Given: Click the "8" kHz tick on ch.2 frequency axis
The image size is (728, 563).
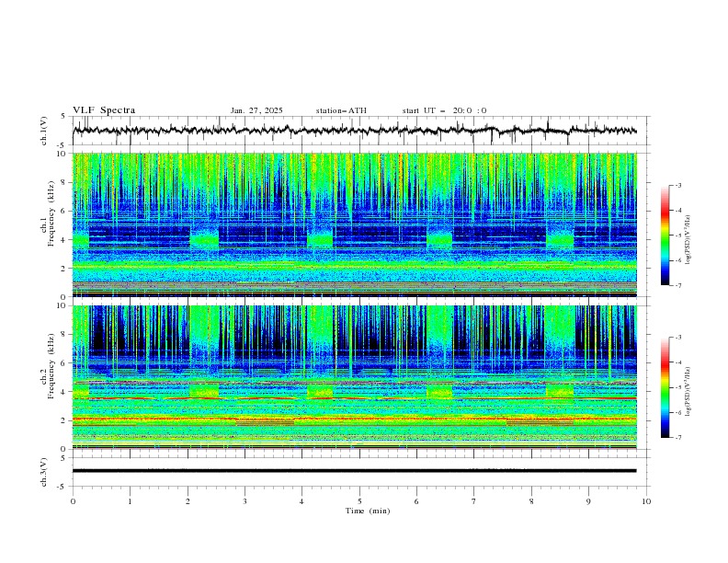Looking at the screenshot, I should 66,335.
